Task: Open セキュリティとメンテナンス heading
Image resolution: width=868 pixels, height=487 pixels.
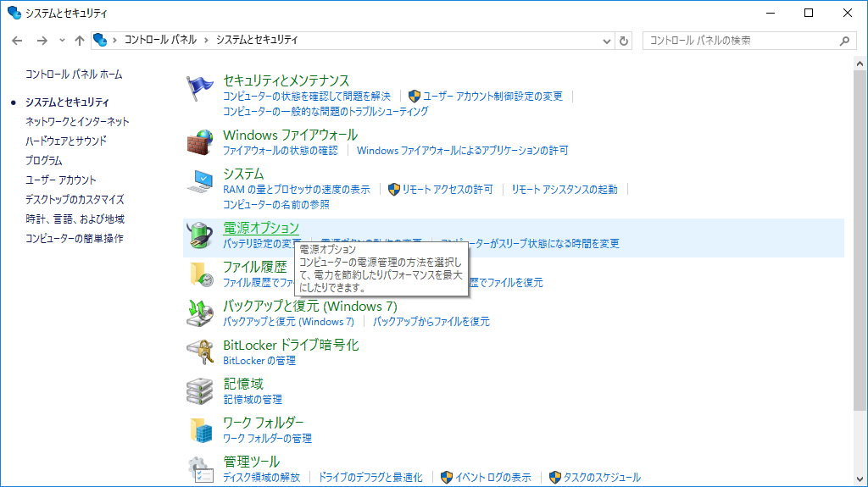Action: (x=287, y=80)
